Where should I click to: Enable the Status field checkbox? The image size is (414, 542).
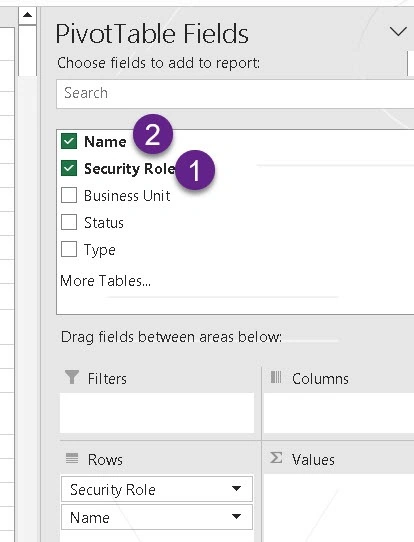coord(69,222)
